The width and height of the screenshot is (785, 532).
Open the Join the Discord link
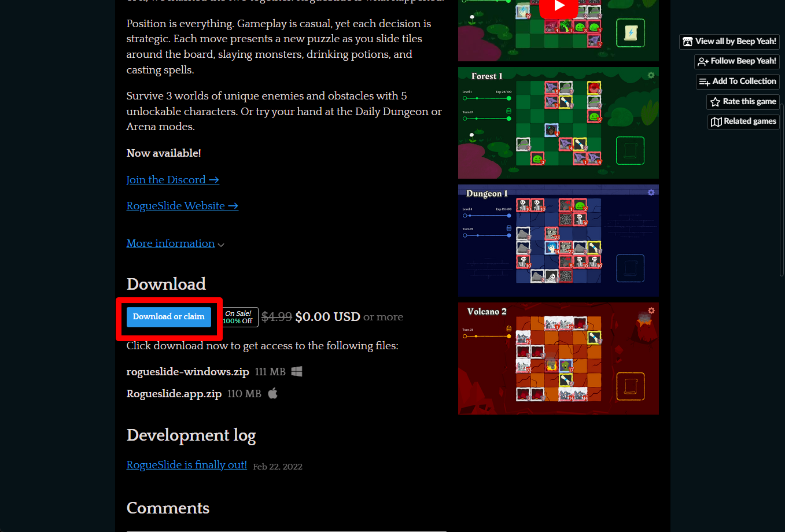[x=173, y=180]
